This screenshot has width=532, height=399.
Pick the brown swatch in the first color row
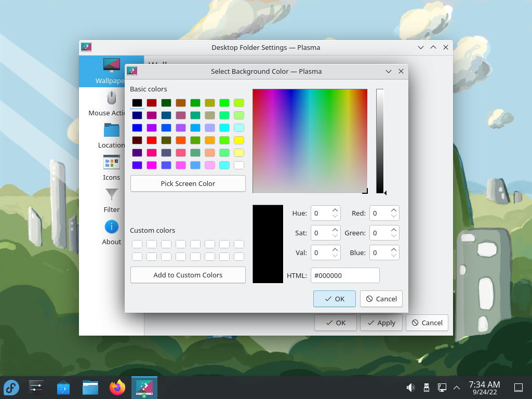(180, 103)
